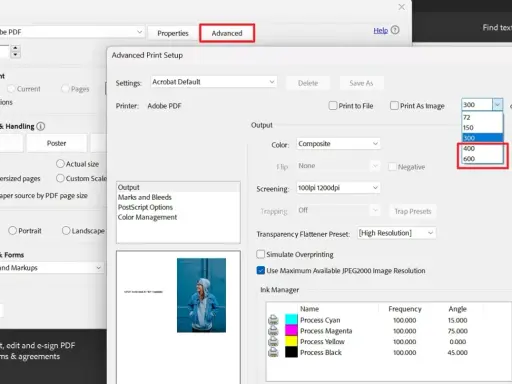Click the Yellow color swatch
The height and width of the screenshot is (384, 512).
pos(291,341)
